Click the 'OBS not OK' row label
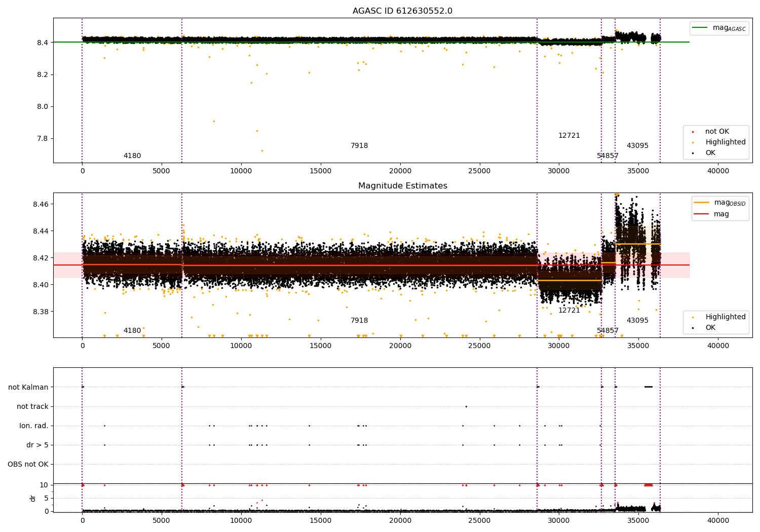This screenshot has width=760, height=532. (x=28, y=465)
